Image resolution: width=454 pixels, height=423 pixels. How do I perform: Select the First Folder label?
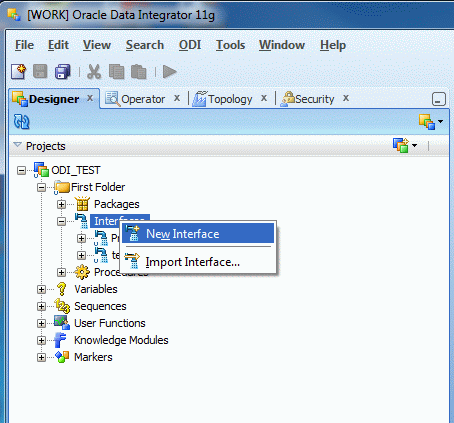coord(98,187)
